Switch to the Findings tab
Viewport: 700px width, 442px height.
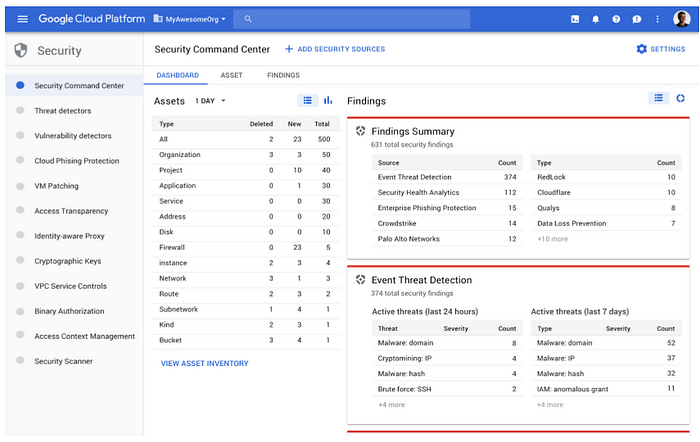click(283, 75)
